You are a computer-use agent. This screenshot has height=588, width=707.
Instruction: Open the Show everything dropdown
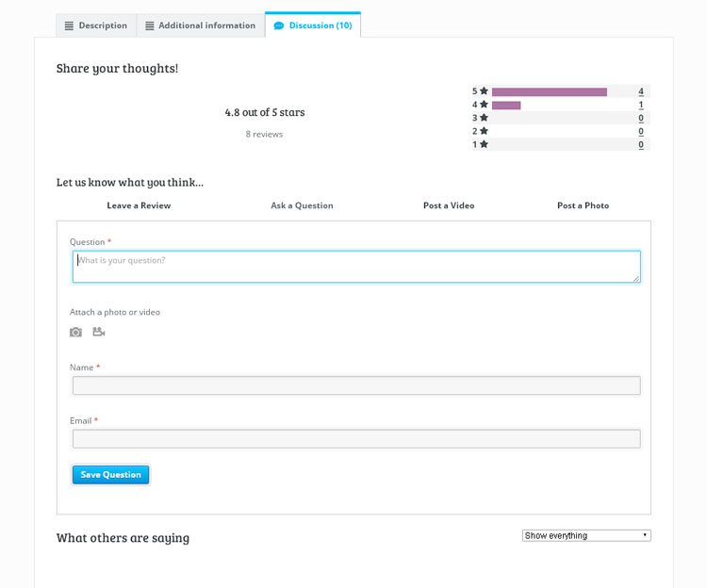[x=585, y=535]
